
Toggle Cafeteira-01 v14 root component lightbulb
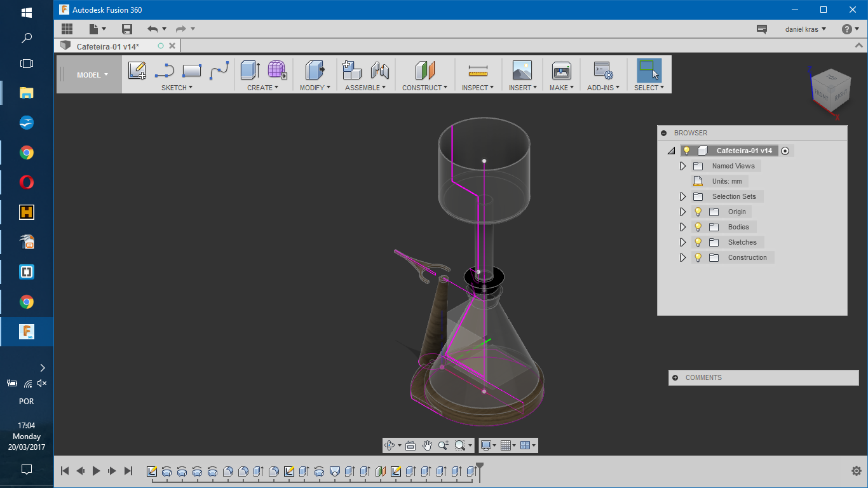point(686,151)
